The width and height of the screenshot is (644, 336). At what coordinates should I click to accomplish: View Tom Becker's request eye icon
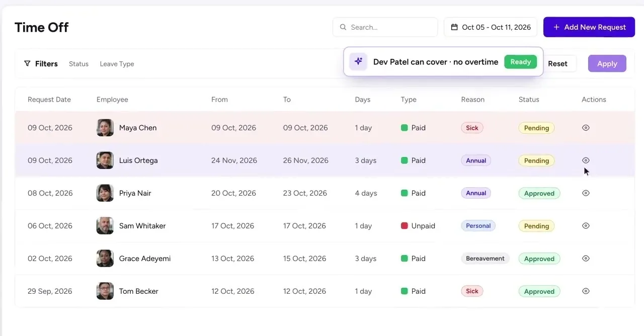tap(586, 291)
